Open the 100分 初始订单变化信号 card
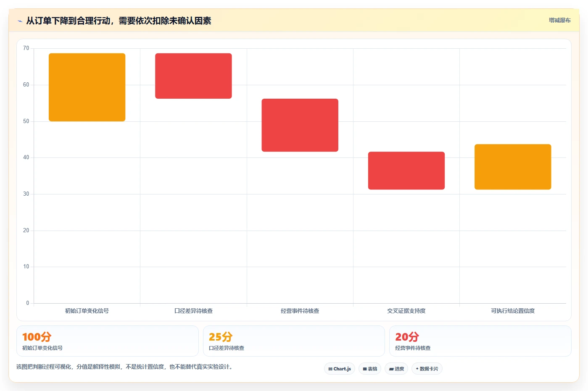This screenshot has height=391, width=588. click(x=108, y=341)
